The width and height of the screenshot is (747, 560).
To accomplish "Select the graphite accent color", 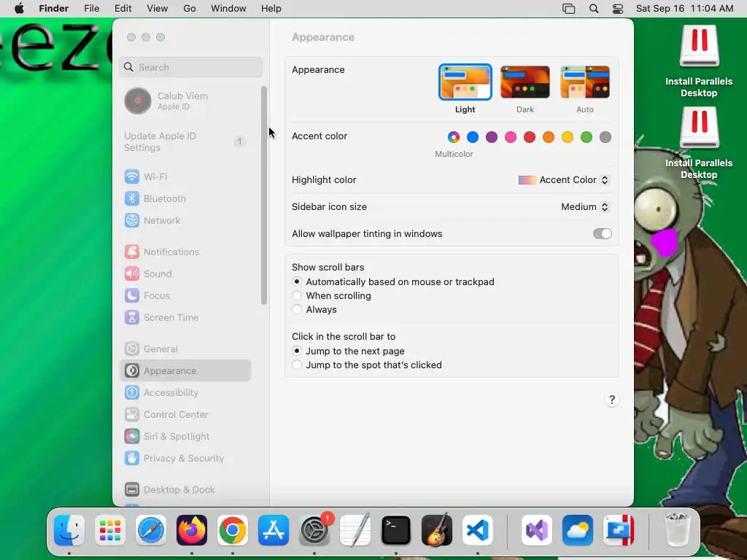I will (x=605, y=137).
